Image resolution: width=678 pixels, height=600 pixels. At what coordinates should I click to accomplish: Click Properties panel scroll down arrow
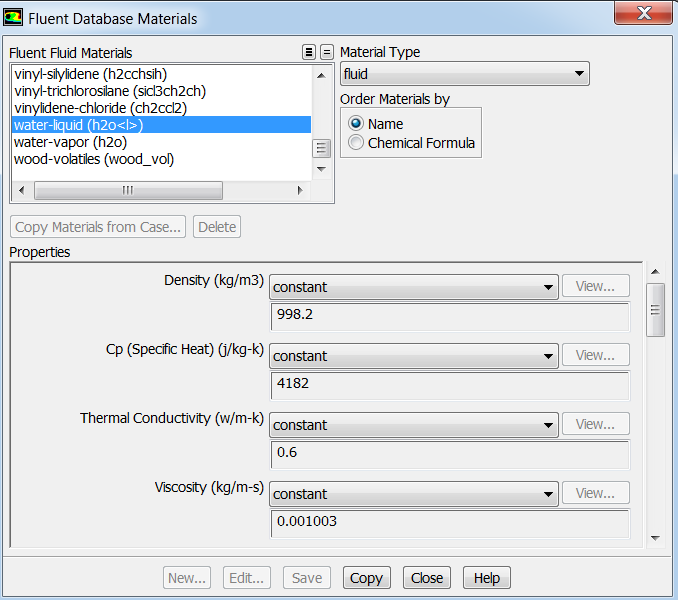coord(656,538)
